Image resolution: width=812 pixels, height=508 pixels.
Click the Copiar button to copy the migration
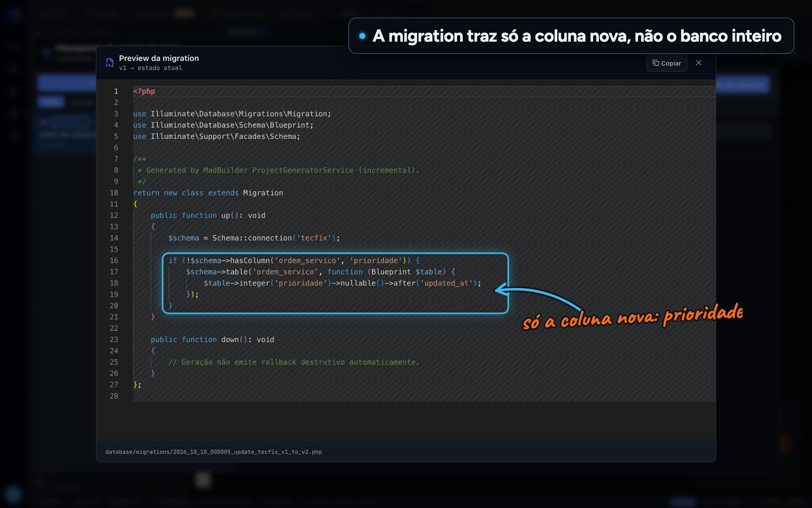click(667, 63)
